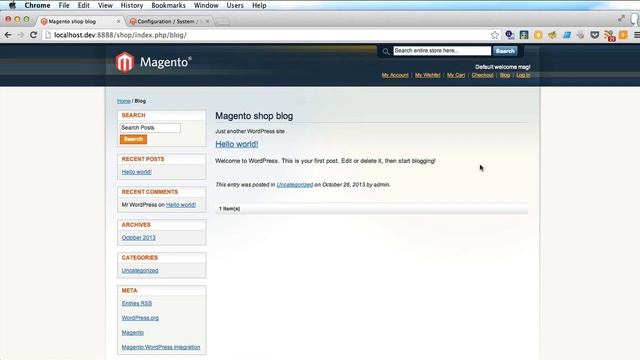Open the October 2013 archive link

[138, 238]
